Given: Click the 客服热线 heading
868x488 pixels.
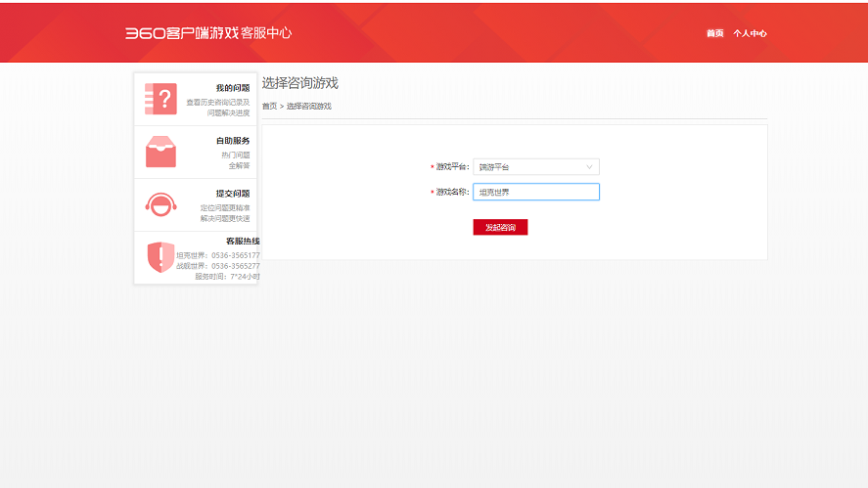Looking at the screenshot, I should 243,241.
